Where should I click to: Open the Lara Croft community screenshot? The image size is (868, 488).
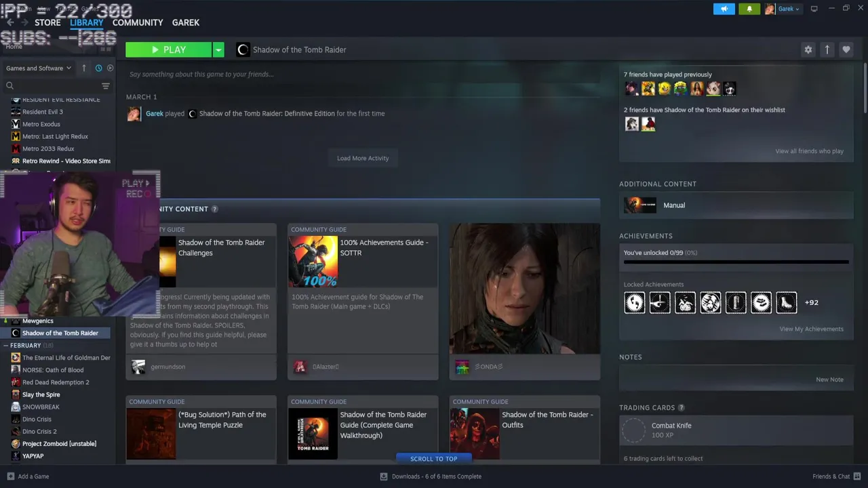coord(525,289)
